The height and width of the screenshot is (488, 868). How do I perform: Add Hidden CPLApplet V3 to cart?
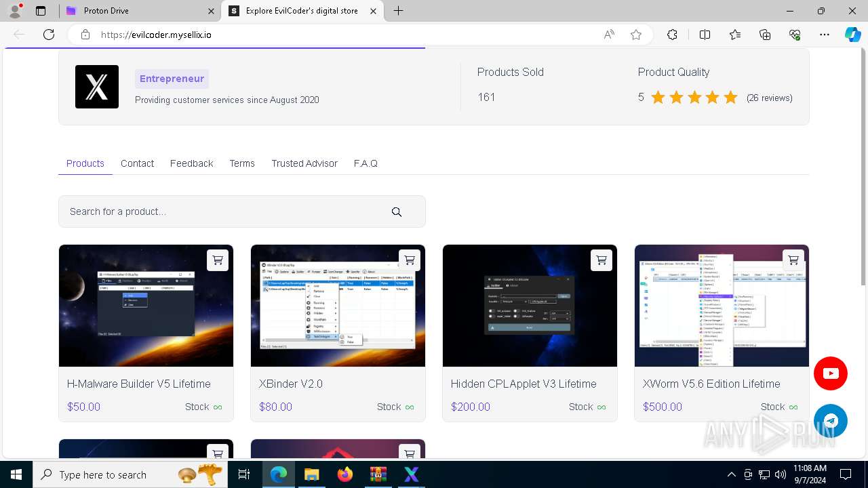[601, 260]
